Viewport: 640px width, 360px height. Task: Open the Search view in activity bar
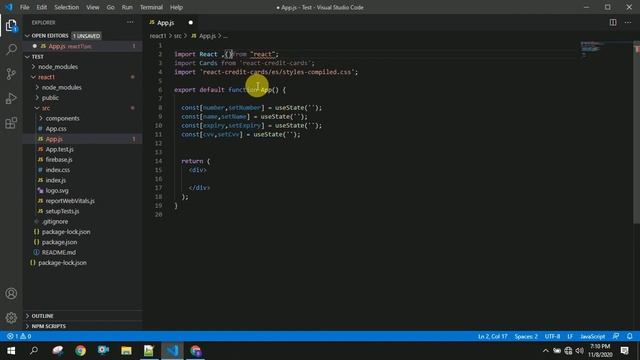(11, 49)
